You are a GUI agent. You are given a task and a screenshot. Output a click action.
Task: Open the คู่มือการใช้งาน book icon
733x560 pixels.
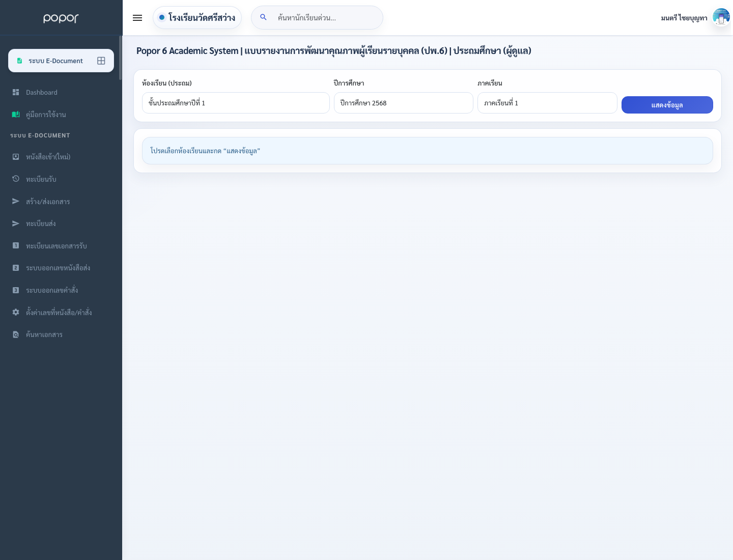point(16,115)
